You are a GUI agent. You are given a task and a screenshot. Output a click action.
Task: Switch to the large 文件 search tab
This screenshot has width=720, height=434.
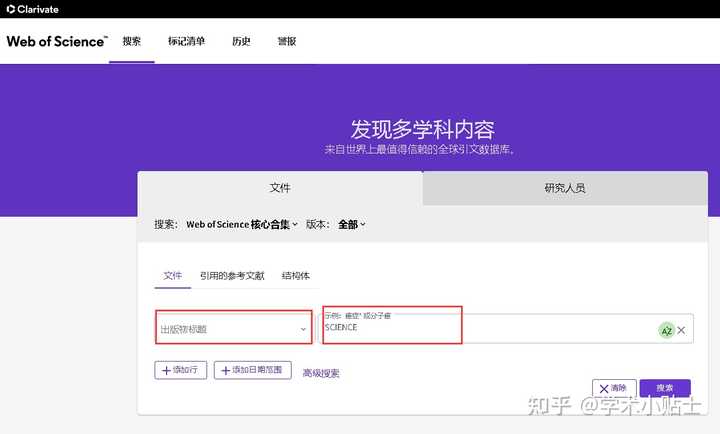tap(280, 188)
